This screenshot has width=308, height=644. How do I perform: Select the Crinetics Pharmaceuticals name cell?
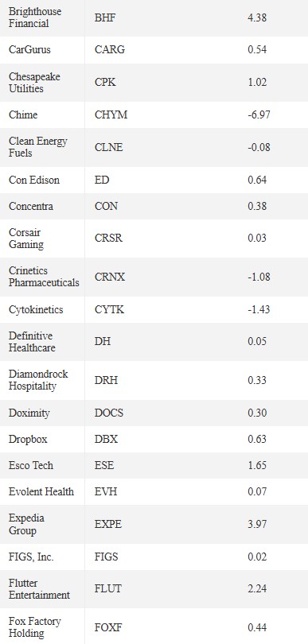point(44,277)
